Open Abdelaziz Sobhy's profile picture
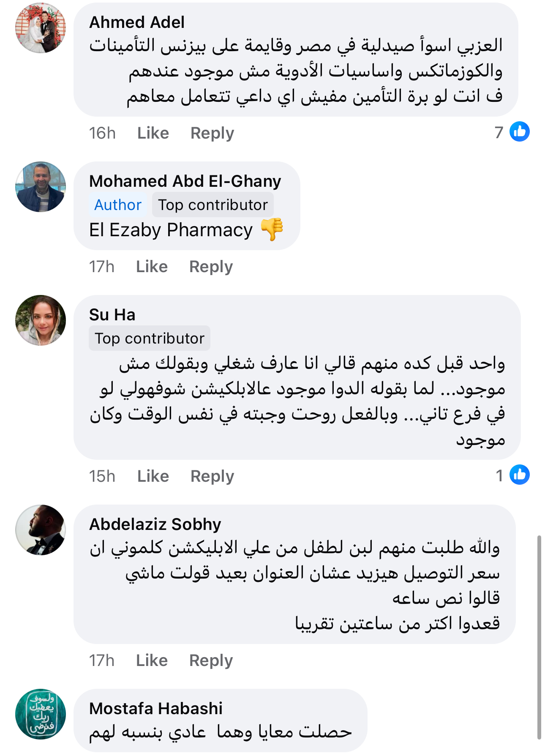The width and height of the screenshot is (545, 756). [41, 530]
